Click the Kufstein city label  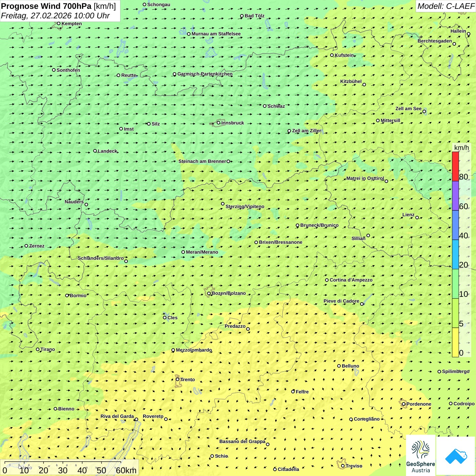click(344, 55)
